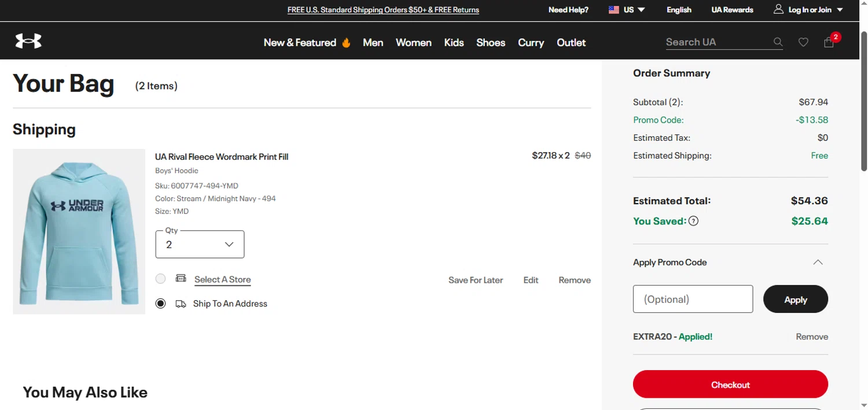Viewport: 868px width, 410px height.
Task: Click the You Saved help icon
Action: (693, 221)
